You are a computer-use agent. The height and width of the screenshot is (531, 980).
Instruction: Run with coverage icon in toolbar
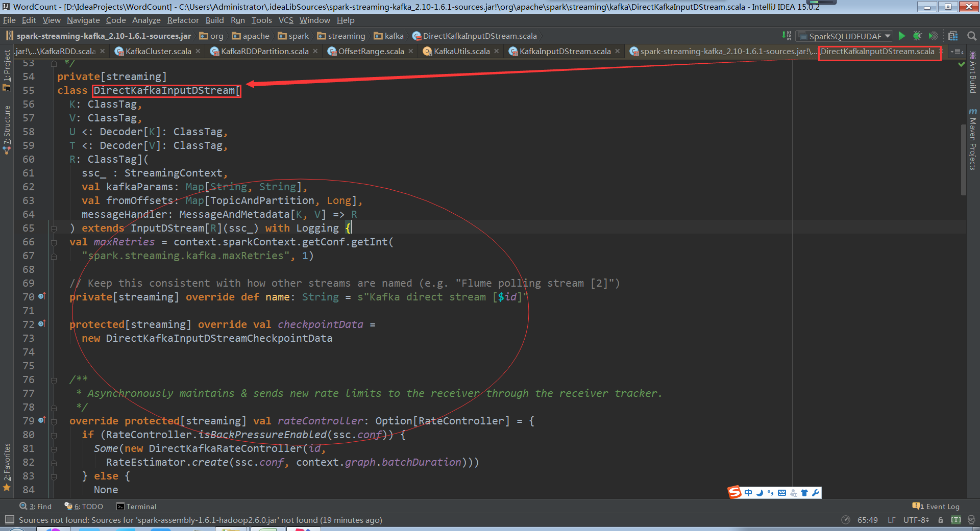click(x=933, y=36)
